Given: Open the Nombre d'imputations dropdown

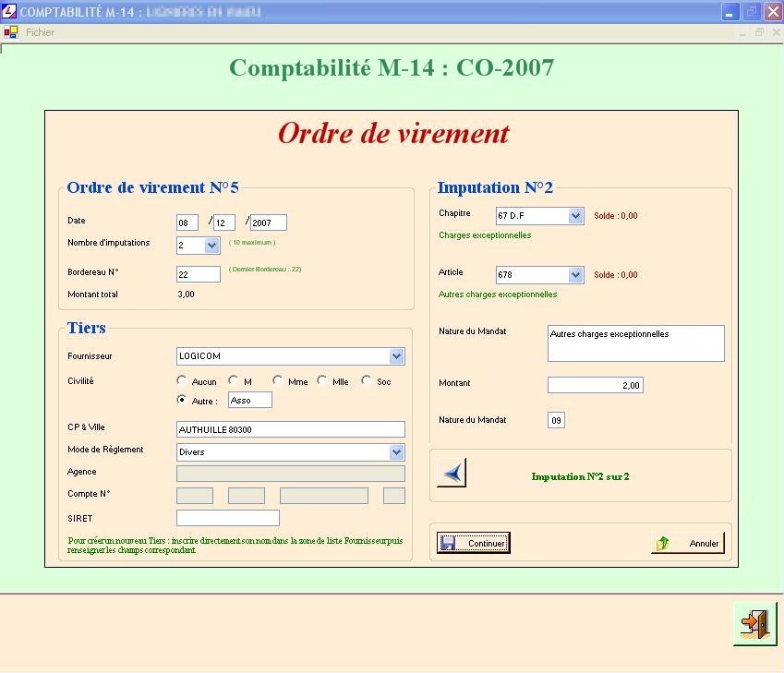Looking at the screenshot, I should click(x=211, y=246).
